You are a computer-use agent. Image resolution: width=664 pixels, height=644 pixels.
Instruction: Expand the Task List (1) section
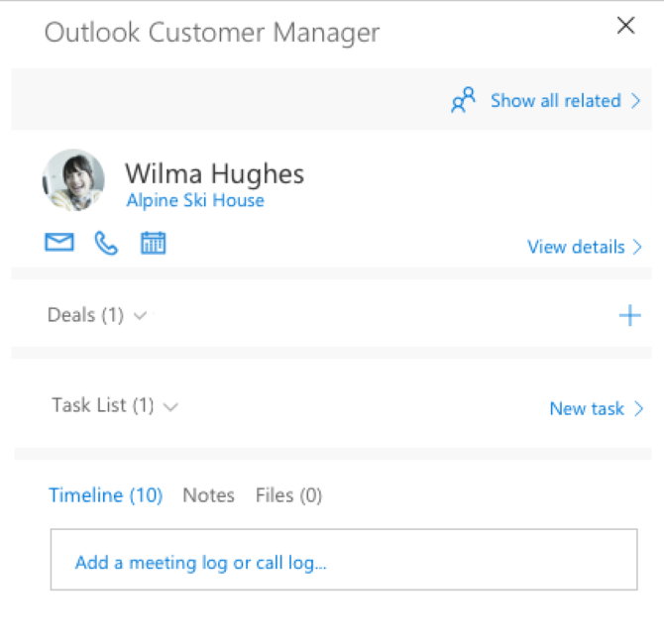point(114,405)
